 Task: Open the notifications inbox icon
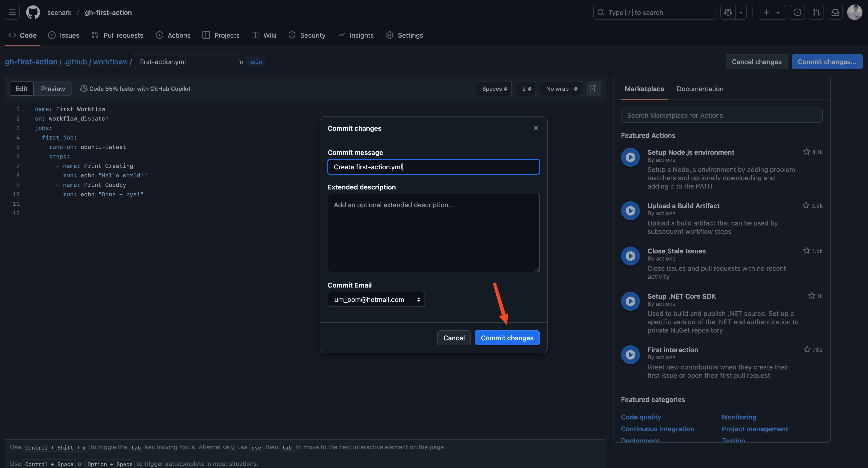(835, 13)
